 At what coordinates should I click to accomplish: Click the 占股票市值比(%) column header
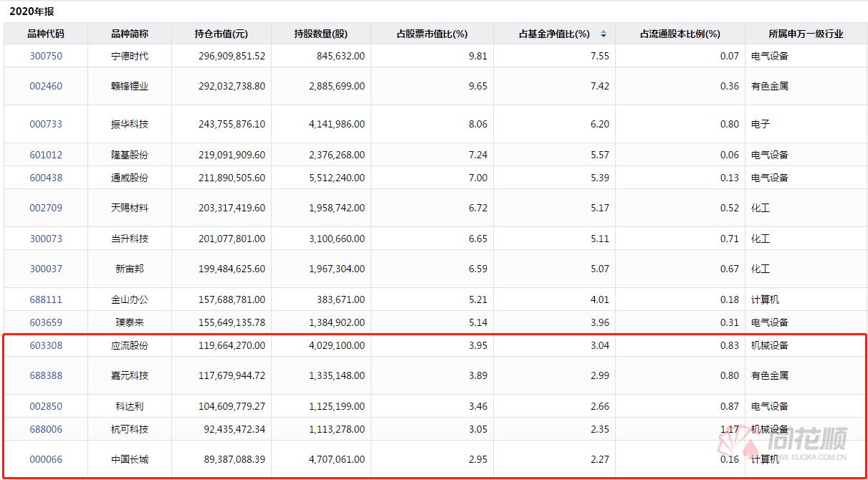coord(432,34)
